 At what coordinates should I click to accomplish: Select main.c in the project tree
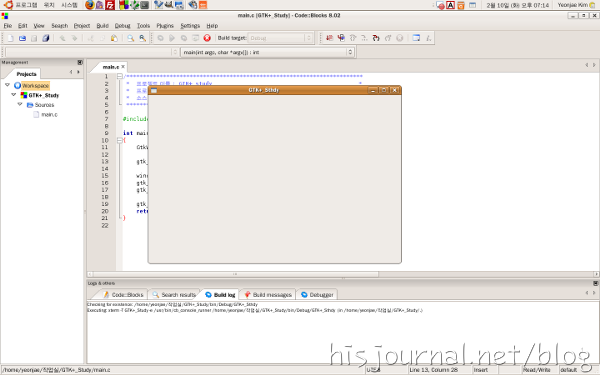click(x=49, y=114)
